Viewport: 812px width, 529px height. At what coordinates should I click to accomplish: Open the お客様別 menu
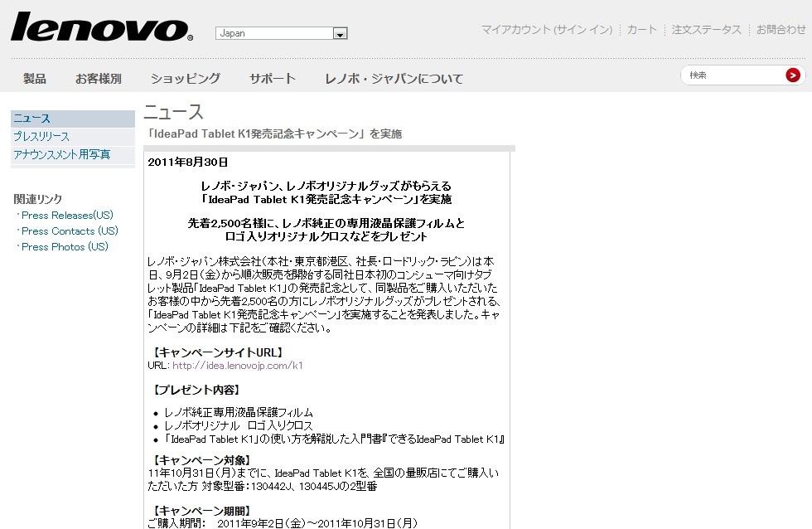coord(99,78)
